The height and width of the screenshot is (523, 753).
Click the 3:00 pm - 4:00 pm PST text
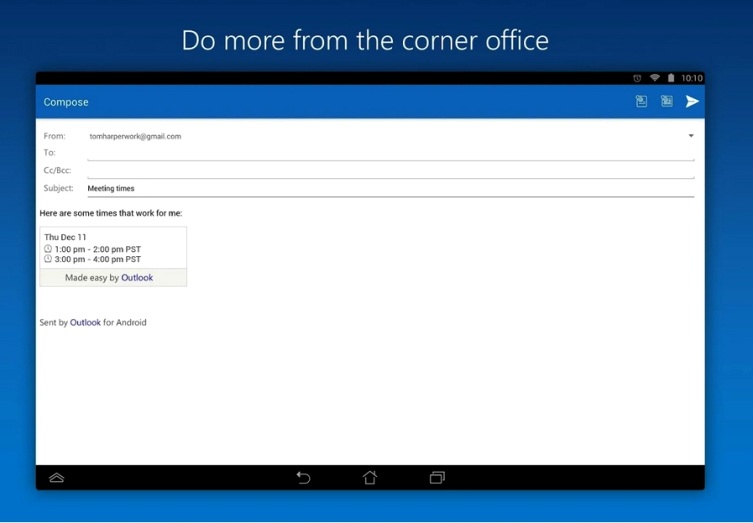pyautogui.click(x=97, y=259)
